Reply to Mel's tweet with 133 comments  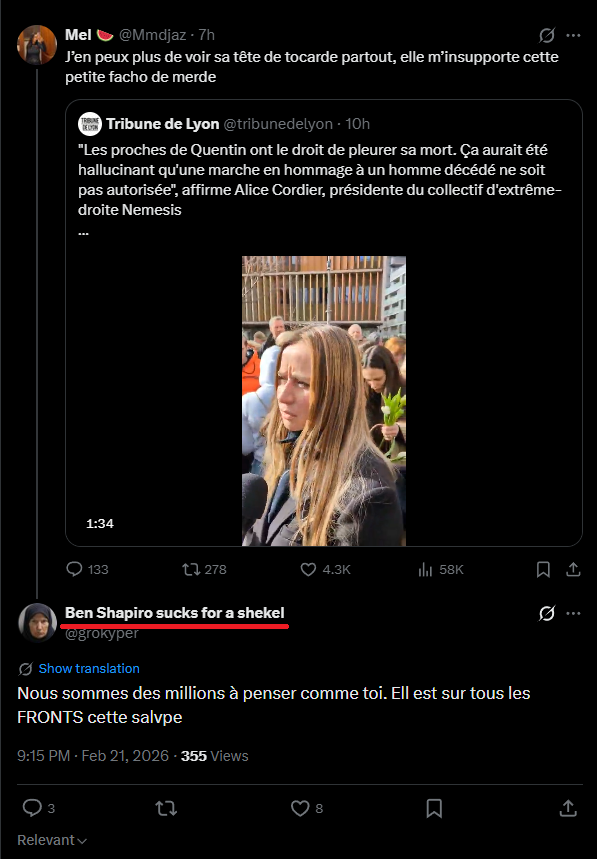(x=87, y=569)
